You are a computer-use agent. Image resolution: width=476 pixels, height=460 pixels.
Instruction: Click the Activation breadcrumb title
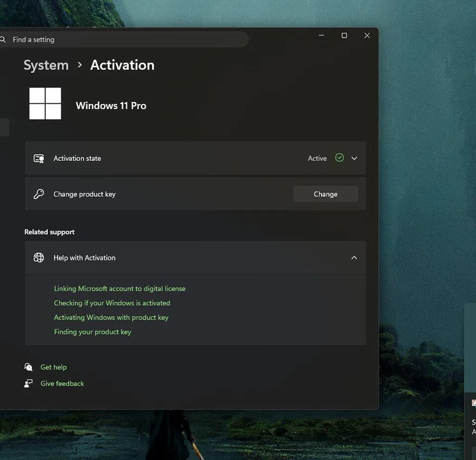pyautogui.click(x=122, y=65)
